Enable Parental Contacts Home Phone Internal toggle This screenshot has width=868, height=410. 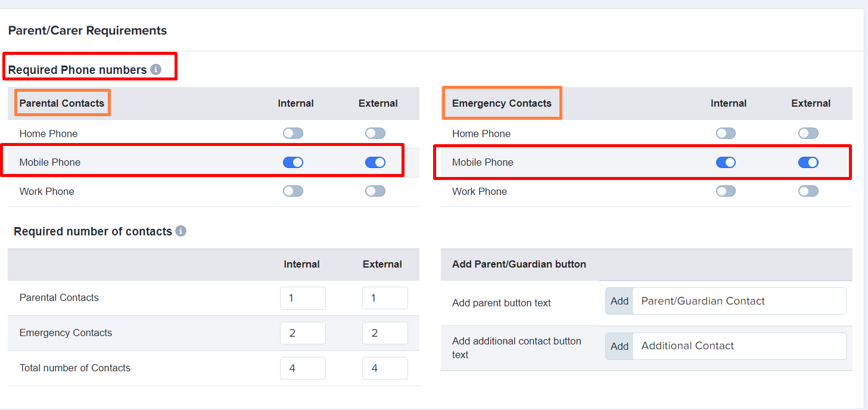pos(293,133)
